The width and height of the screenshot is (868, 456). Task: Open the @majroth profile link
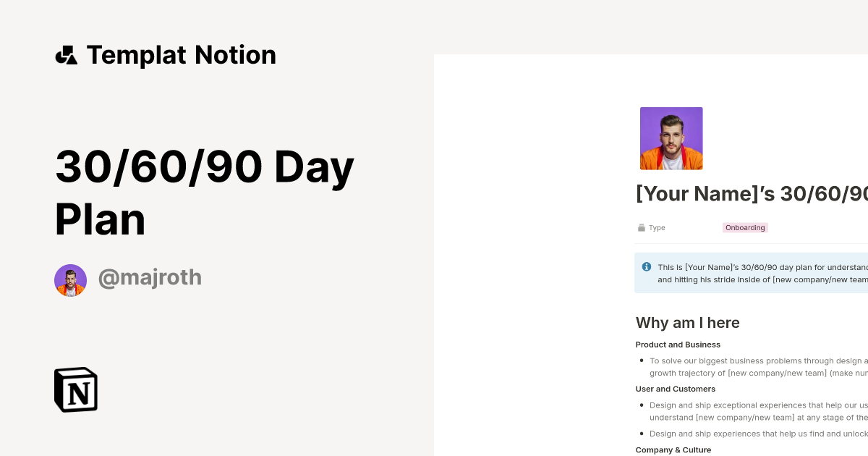point(150,278)
